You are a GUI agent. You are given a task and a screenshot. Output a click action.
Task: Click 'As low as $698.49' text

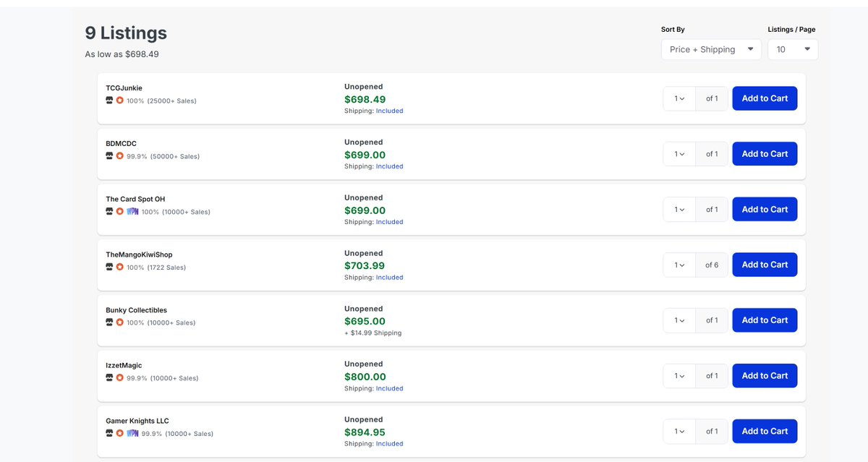[122, 54]
